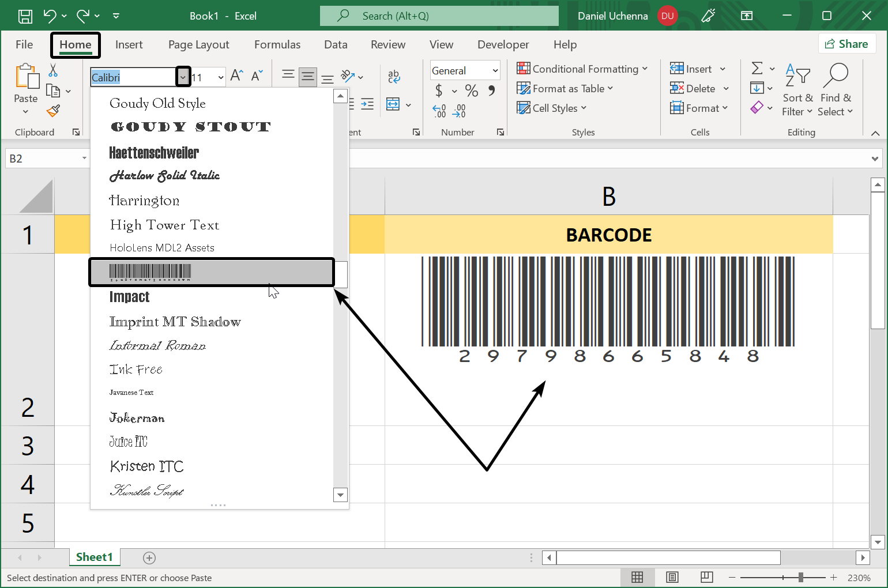
Task: Switch to the Developer tab
Action: pyautogui.click(x=503, y=44)
